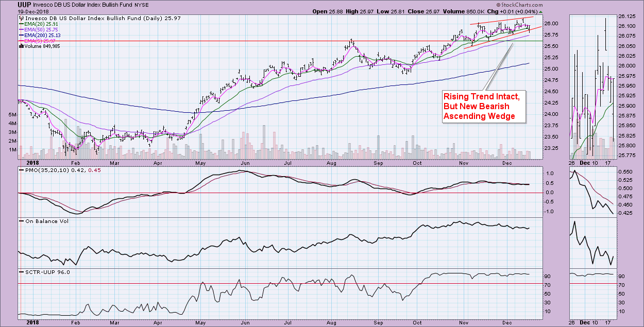Screen dimensions: 644x327
Task: Click the -1.0 label on the PMO axis
Action: click(x=549, y=211)
